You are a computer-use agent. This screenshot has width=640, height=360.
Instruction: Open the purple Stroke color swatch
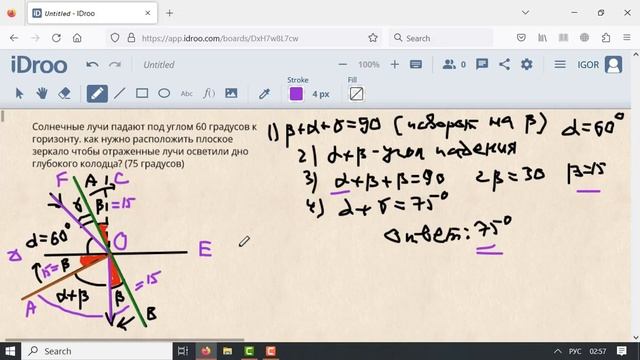pos(296,94)
